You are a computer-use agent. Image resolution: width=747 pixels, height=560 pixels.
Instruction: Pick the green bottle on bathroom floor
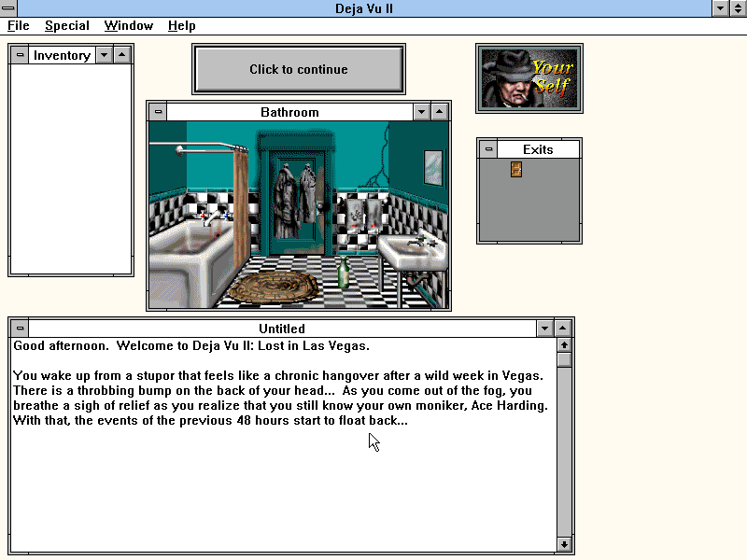pos(343,273)
